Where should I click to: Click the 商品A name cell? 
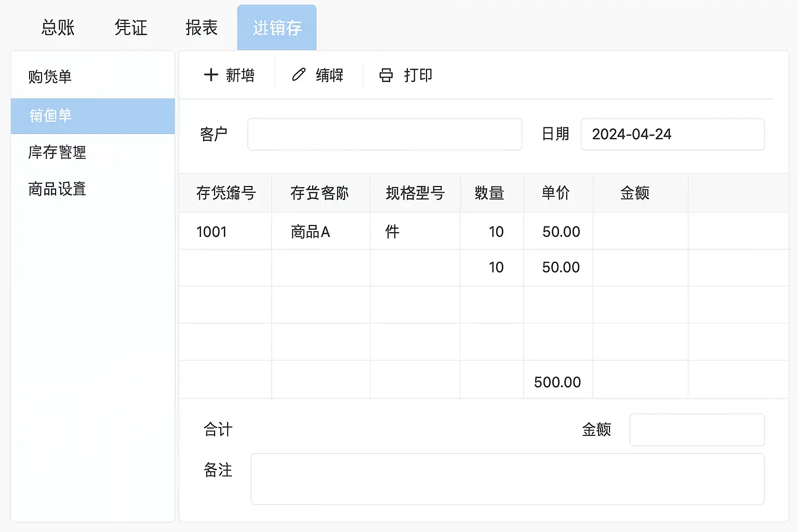pyautogui.click(x=321, y=231)
